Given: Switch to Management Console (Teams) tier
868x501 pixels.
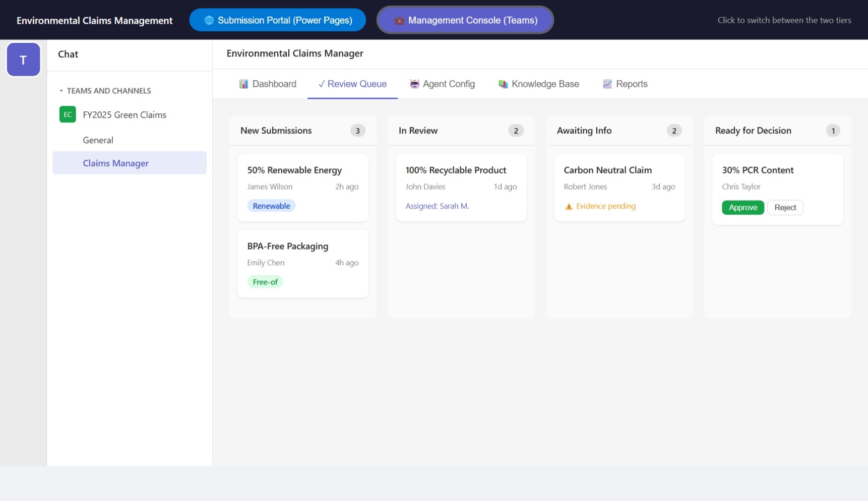Looking at the screenshot, I should click(465, 21).
